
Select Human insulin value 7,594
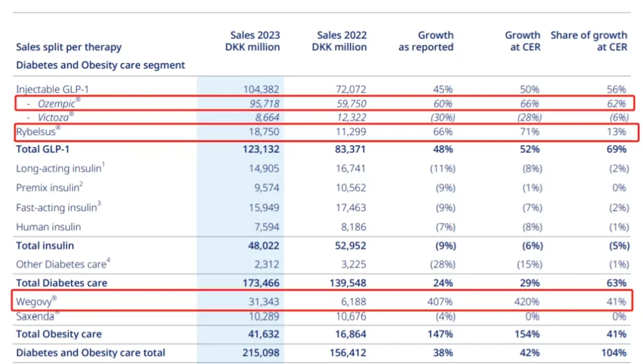click(x=266, y=227)
